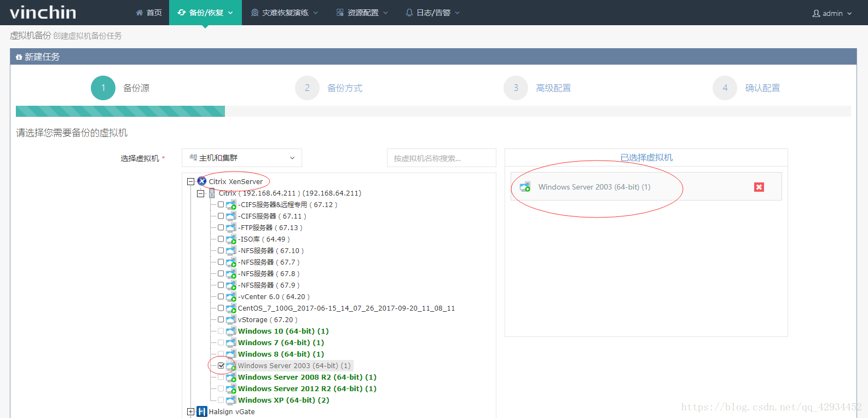This screenshot has height=418, width=868.
Task: Select Windows Server 2008 R2 (64-bit) entry
Action: [x=306, y=377]
